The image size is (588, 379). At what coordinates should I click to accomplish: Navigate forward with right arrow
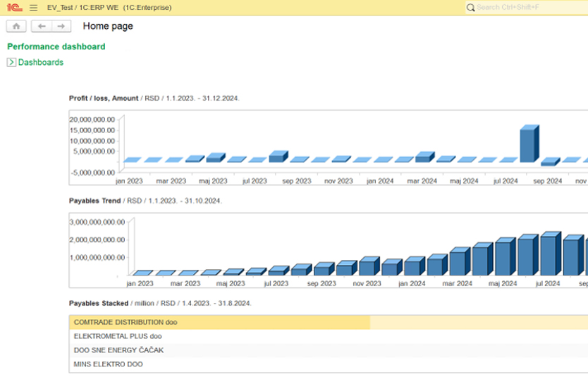tap(61, 26)
